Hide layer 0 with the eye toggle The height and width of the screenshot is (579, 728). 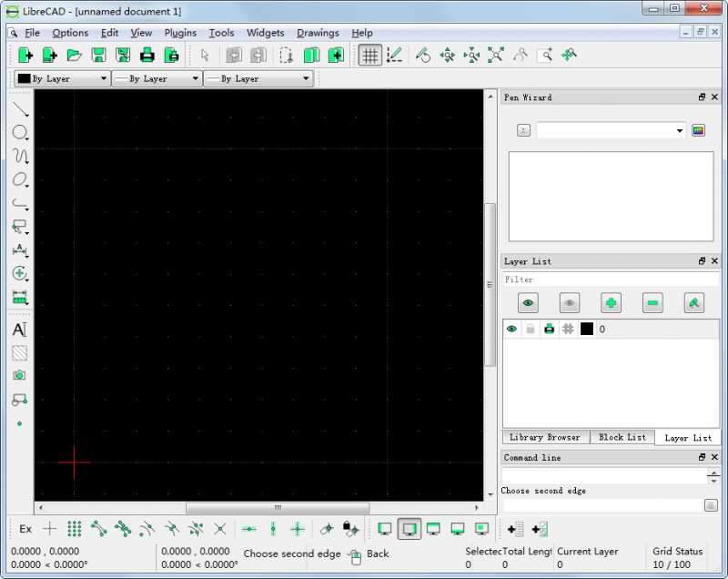tap(511, 329)
